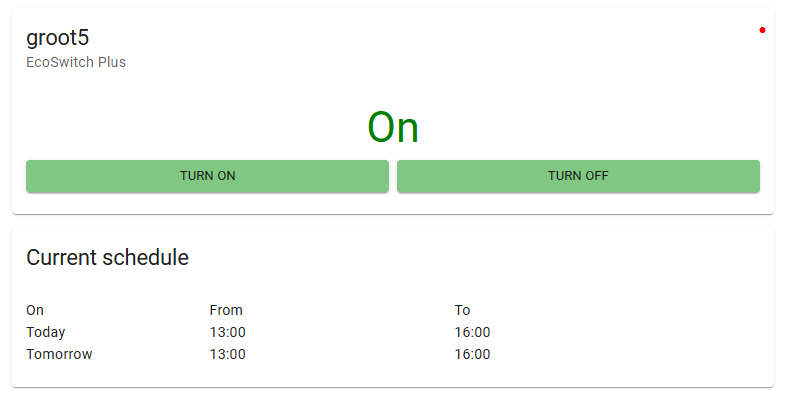Click Today's 13:00 start time
The height and width of the screenshot is (400, 789).
(227, 332)
